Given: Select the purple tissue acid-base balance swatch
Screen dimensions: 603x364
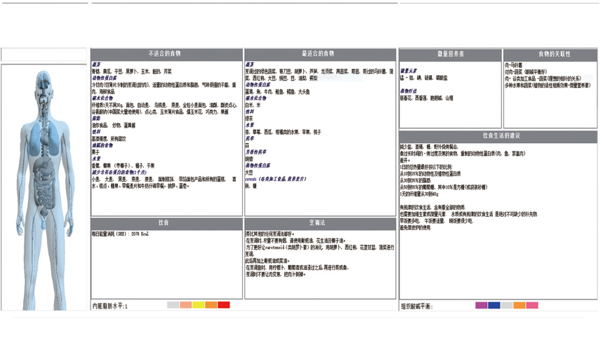Looking at the screenshot, I should [482, 305].
